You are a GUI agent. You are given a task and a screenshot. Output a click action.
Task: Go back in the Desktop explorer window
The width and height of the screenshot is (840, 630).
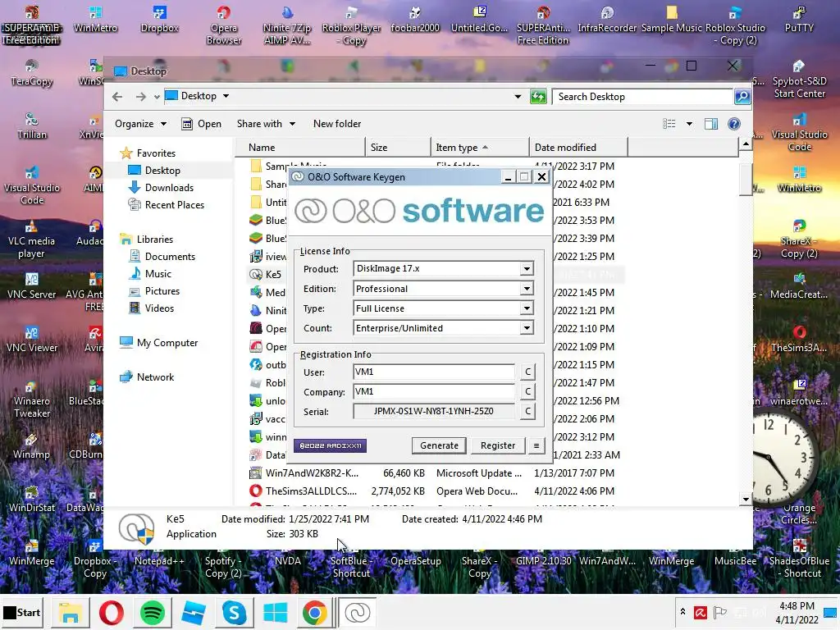coord(117,97)
